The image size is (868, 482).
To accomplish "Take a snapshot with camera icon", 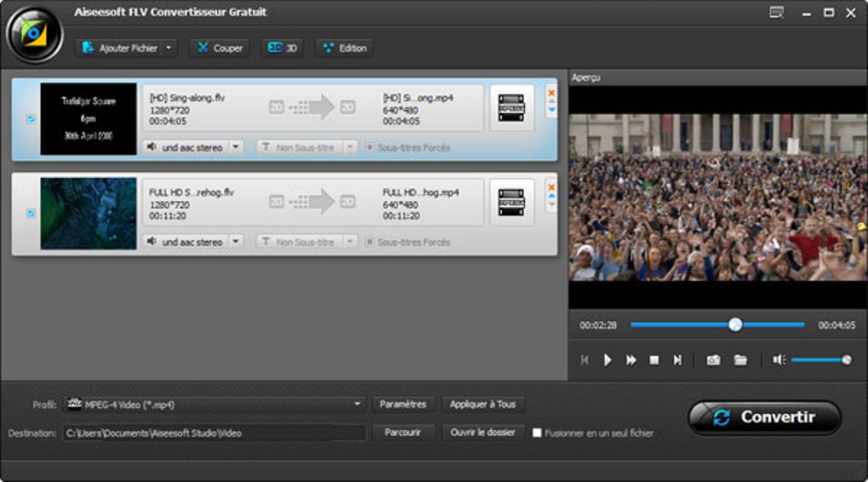I will 714,360.
